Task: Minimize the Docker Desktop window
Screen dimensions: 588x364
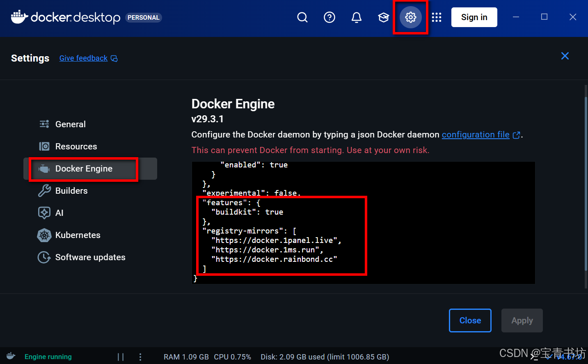Action: (516, 17)
